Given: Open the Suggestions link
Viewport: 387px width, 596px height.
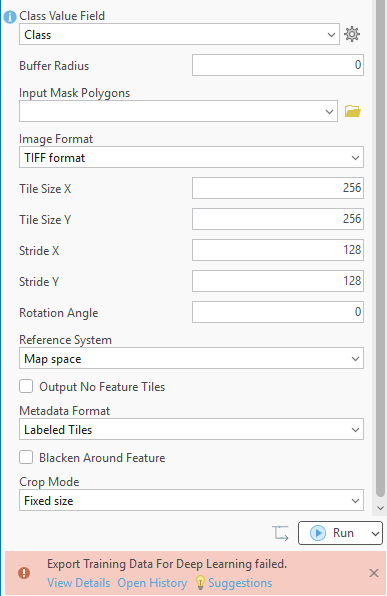Looking at the screenshot, I should (240, 583).
